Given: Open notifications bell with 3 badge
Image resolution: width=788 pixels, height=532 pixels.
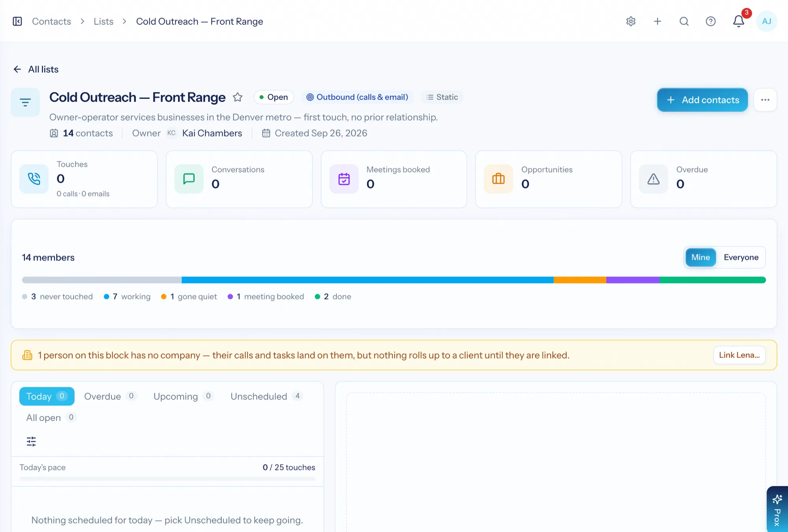Looking at the screenshot, I should tap(739, 21).
